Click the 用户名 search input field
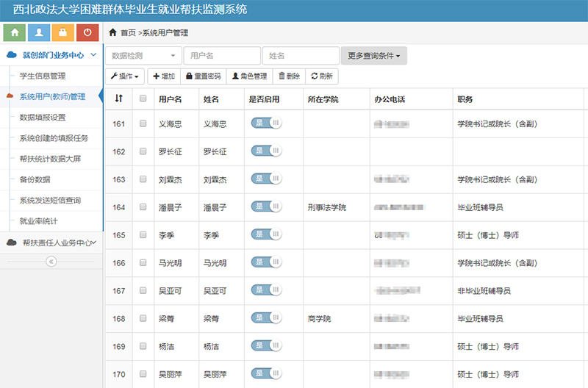 221,56
